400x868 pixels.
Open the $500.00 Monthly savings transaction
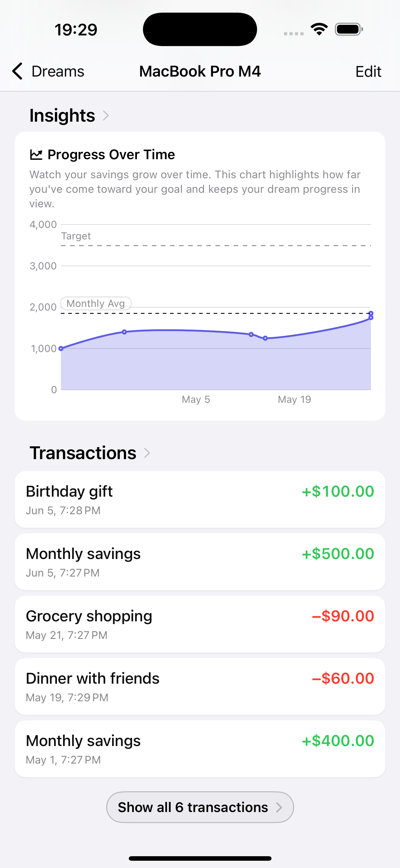[200, 561]
